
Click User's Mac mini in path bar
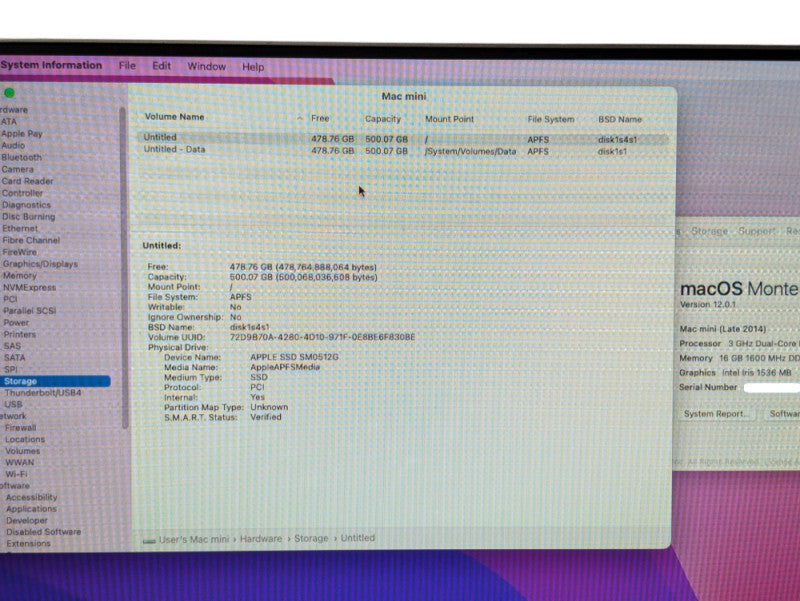[x=194, y=539]
